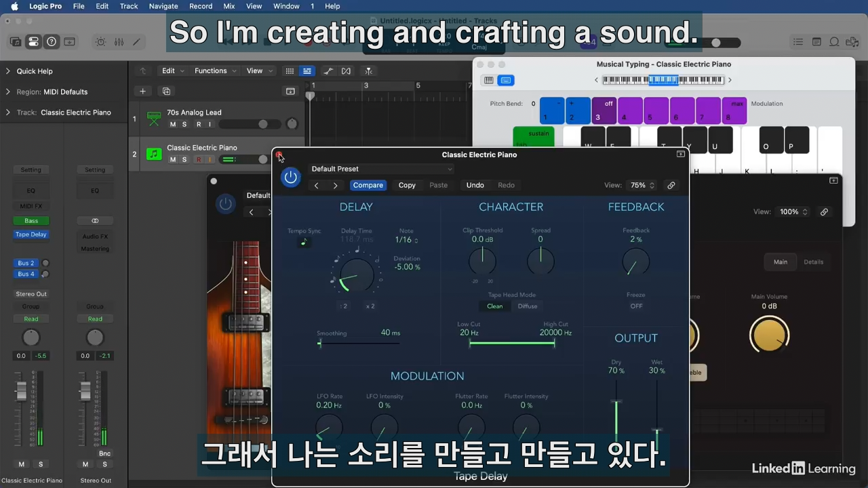Screen dimensions: 868x488
Task: Open Tracks area Functions dropdown menu
Action: 215,70
